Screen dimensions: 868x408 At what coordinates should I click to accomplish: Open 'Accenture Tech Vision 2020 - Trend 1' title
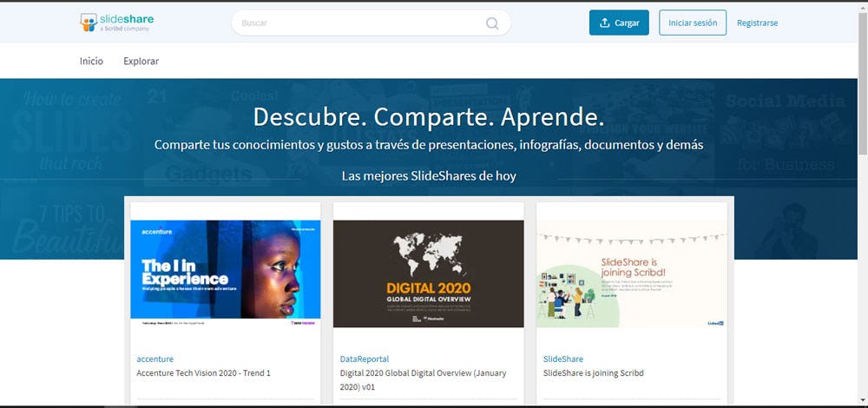tap(204, 373)
